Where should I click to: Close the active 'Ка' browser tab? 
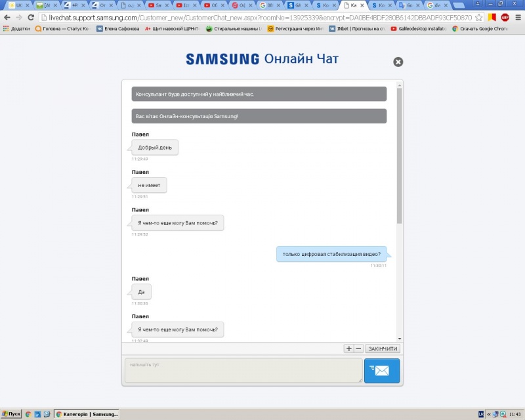[362, 5]
